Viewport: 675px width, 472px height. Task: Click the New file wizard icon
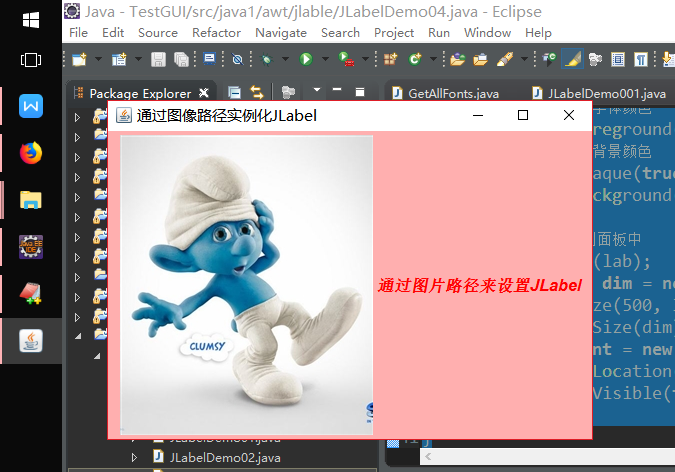point(79,59)
